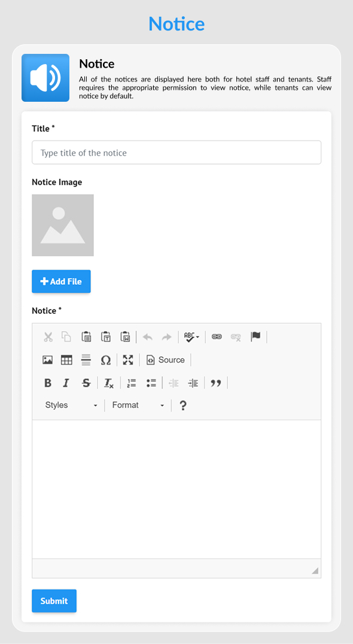Open the Styles dropdown
Image resolution: width=353 pixels, height=644 pixels.
coord(71,405)
